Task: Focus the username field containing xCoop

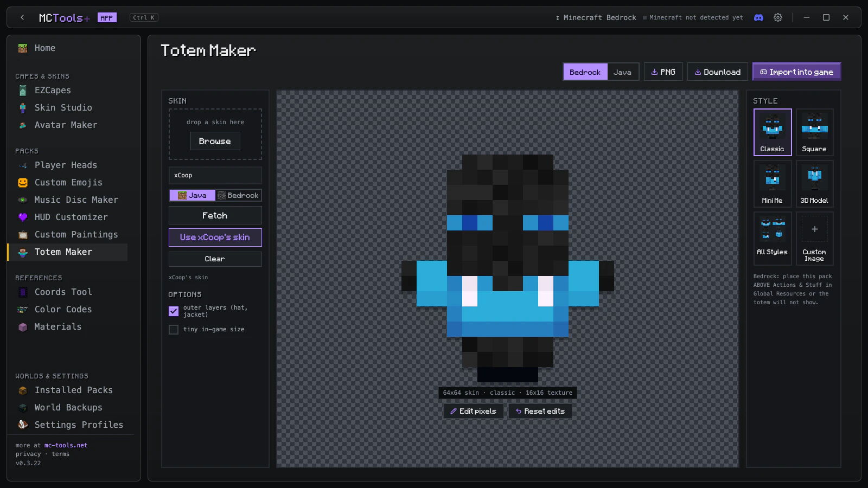Action: 215,175
